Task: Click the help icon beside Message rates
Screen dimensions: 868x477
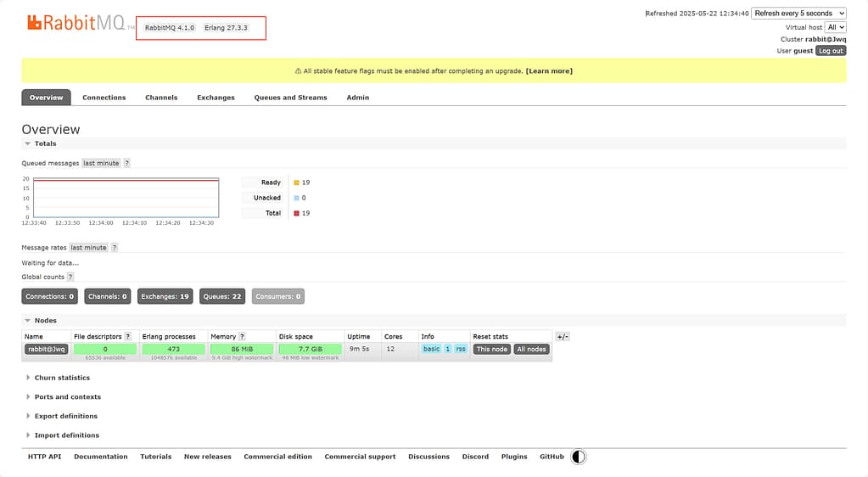Action: pos(115,248)
